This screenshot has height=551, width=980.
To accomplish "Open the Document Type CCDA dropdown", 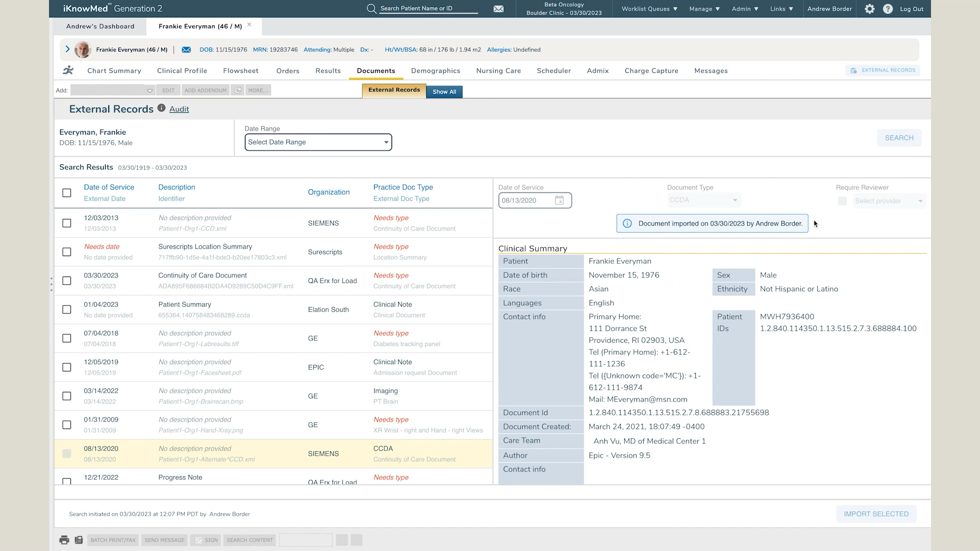I will [703, 200].
